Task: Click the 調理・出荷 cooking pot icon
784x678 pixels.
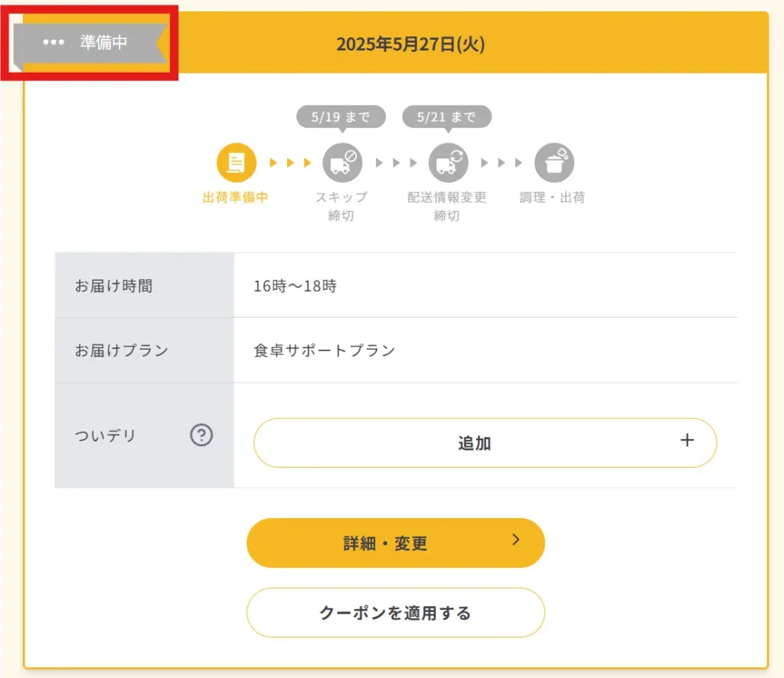Action: tap(554, 161)
